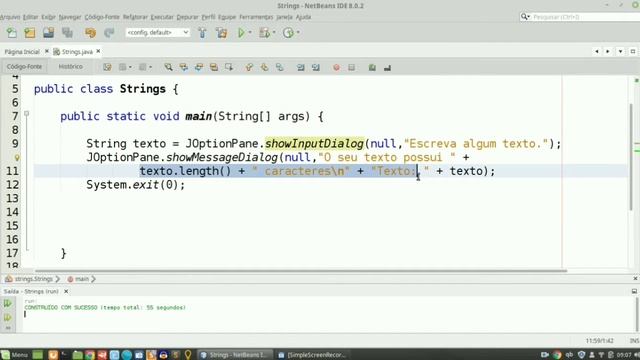Expand the Run project dropdown arrow
The width and height of the screenshot is (640, 360).
coord(250,32)
